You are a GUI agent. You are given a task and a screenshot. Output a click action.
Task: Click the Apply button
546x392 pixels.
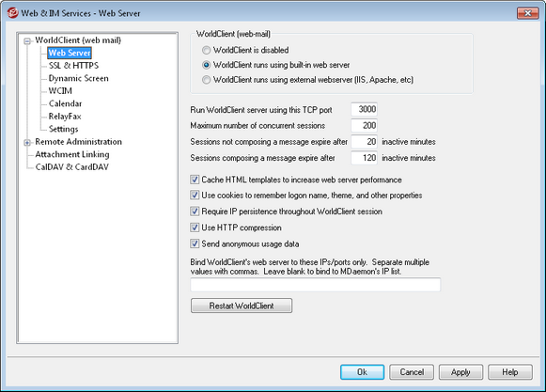click(x=460, y=372)
